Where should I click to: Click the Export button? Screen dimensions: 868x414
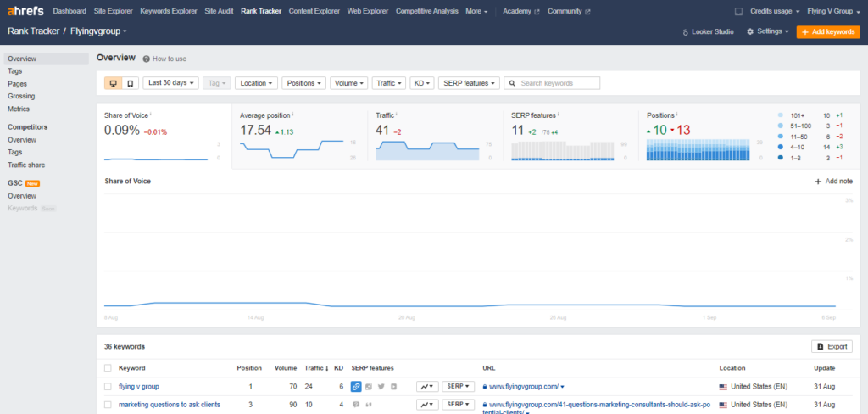click(832, 346)
